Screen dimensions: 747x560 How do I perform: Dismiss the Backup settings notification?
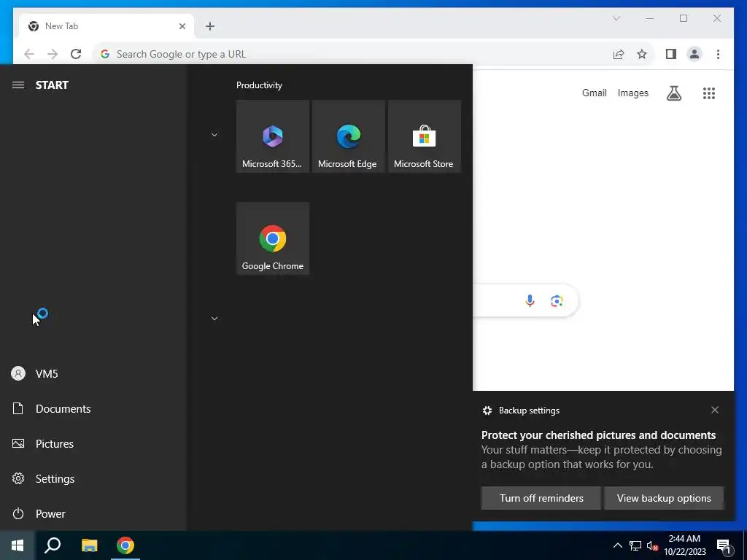click(x=715, y=410)
